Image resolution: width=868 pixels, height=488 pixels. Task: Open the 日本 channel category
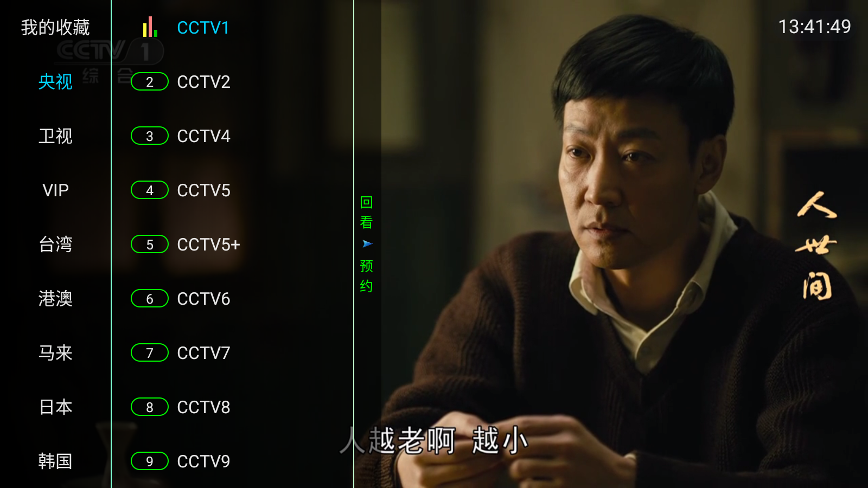(x=55, y=407)
